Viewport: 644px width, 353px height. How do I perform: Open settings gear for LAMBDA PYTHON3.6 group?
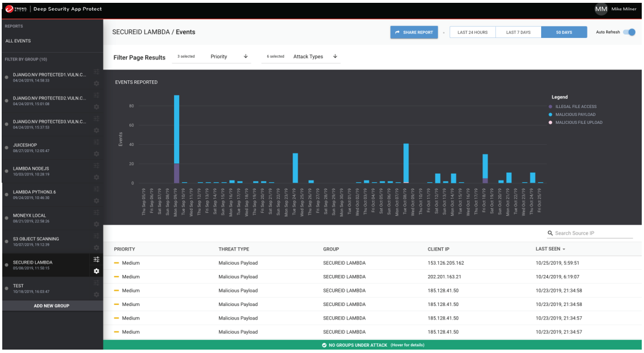point(97,201)
